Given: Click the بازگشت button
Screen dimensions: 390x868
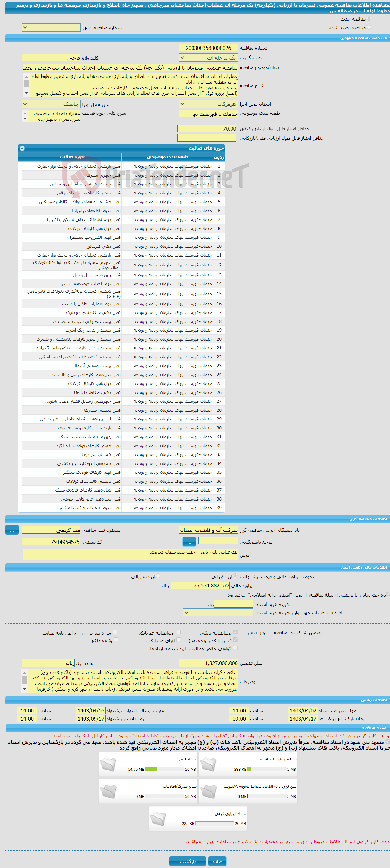Looking at the screenshot, I should pyautogui.click(x=188, y=861).
